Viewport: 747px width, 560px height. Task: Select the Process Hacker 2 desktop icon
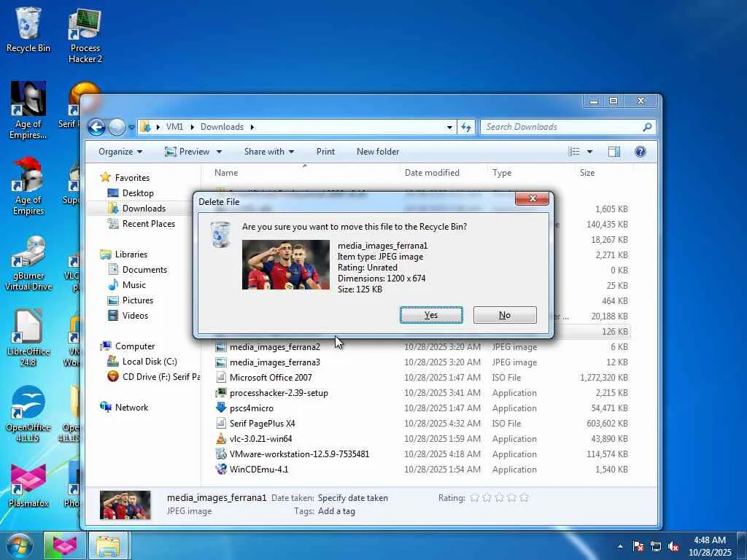pos(85,36)
